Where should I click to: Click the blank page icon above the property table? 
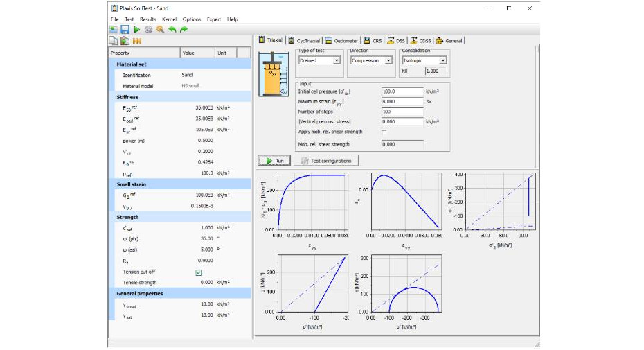click(114, 42)
